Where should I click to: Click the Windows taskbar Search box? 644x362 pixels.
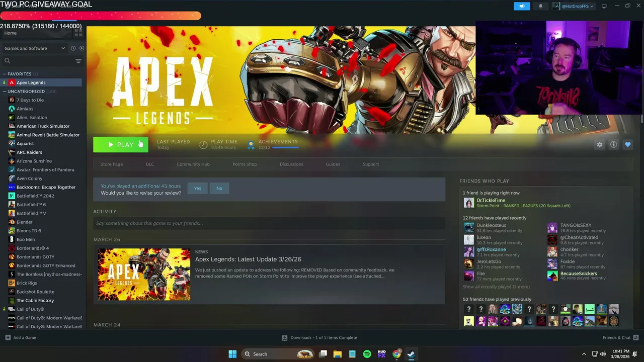click(x=279, y=354)
